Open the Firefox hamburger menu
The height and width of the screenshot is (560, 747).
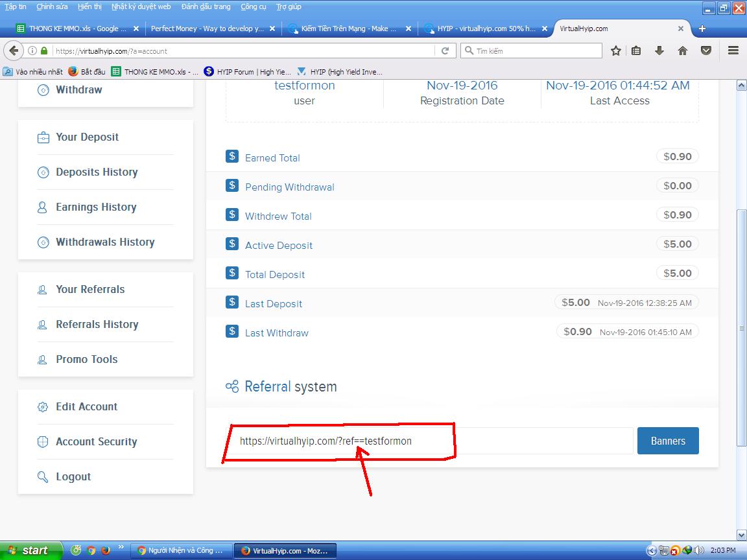coord(733,51)
